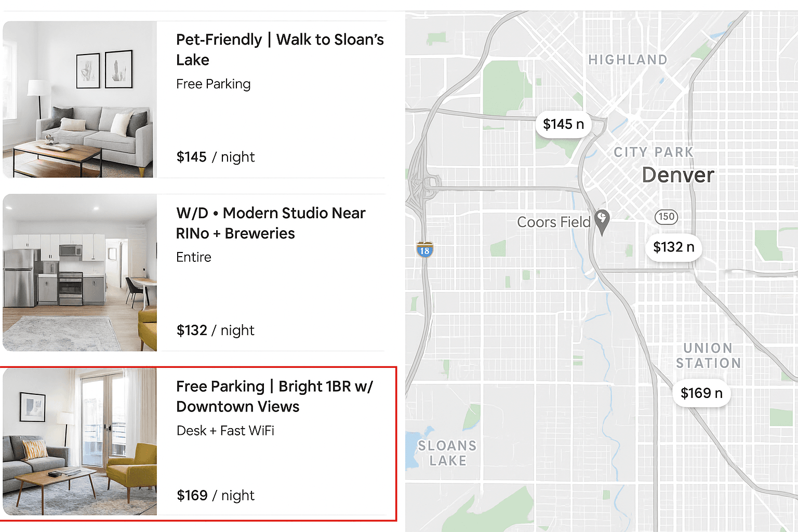Screen dimensions: 798x532
Task: Click the Union Station label on map
Action: pos(708,355)
